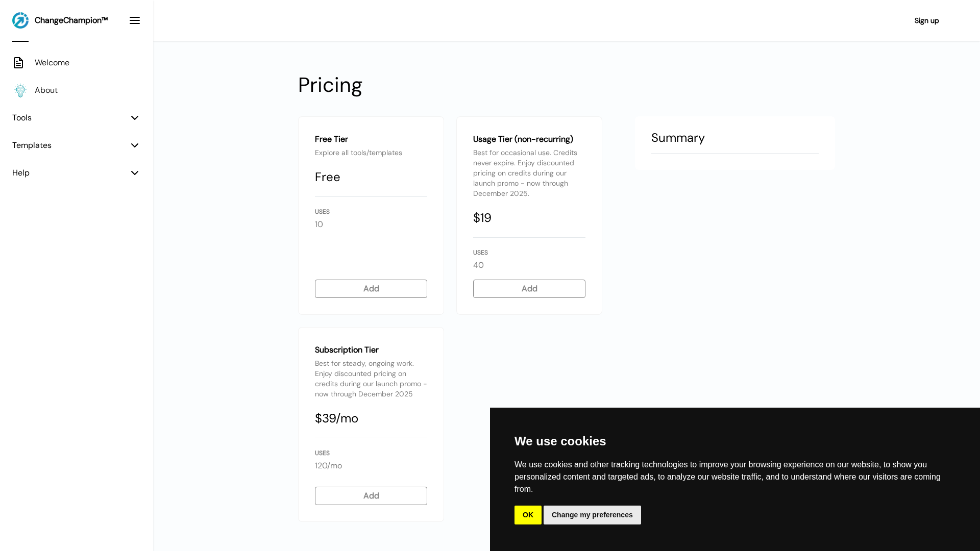Expand the Tools section chevron
The width and height of the screenshot is (980, 551).
pos(135,118)
